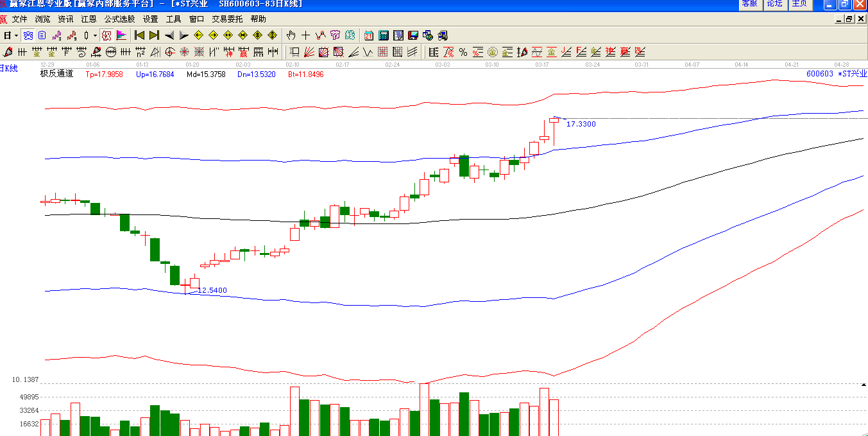Click the 04-14 date marker
The width and height of the screenshot is (868, 436).
coord(742,65)
